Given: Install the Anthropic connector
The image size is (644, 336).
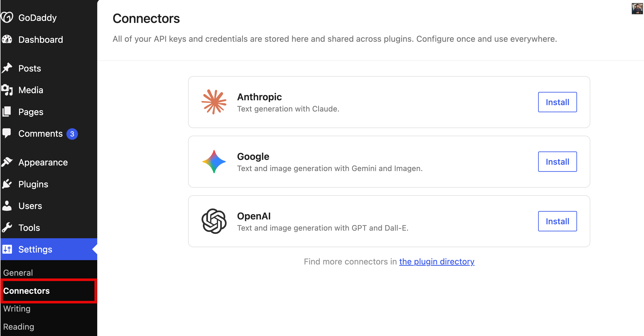Looking at the screenshot, I should point(557,102).
